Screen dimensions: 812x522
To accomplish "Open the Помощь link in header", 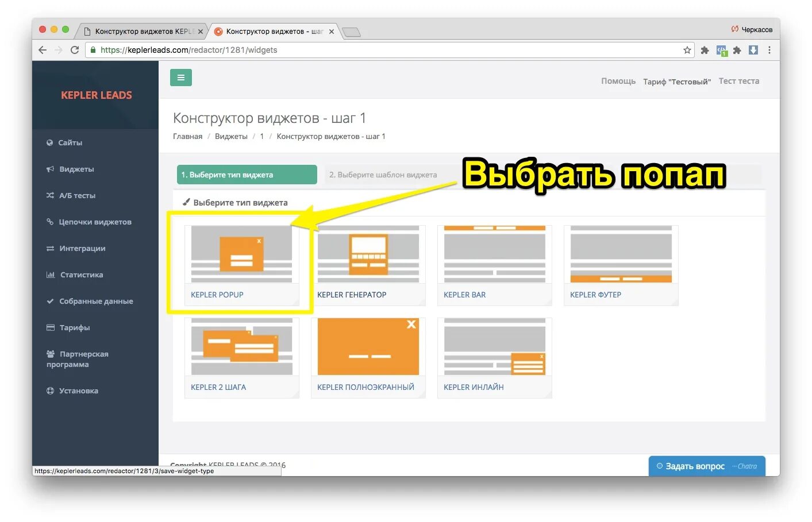I will coord(618,81).
